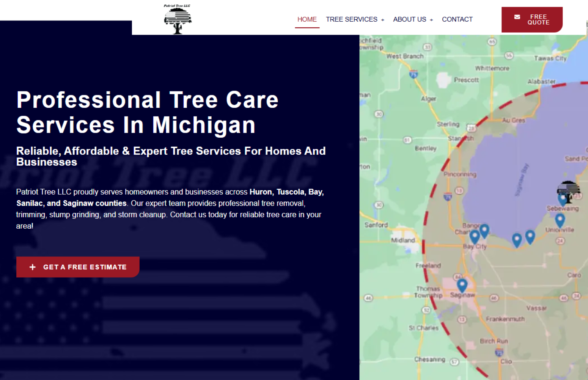Click the I-75 shield near Birch Run
The image size is (588, 380).
coord(499,353)
